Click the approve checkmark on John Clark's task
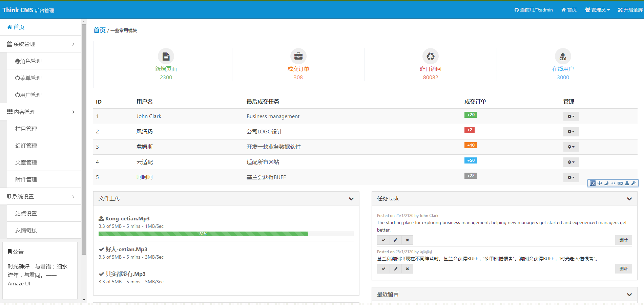644x305 pixels. click(383, 240)
